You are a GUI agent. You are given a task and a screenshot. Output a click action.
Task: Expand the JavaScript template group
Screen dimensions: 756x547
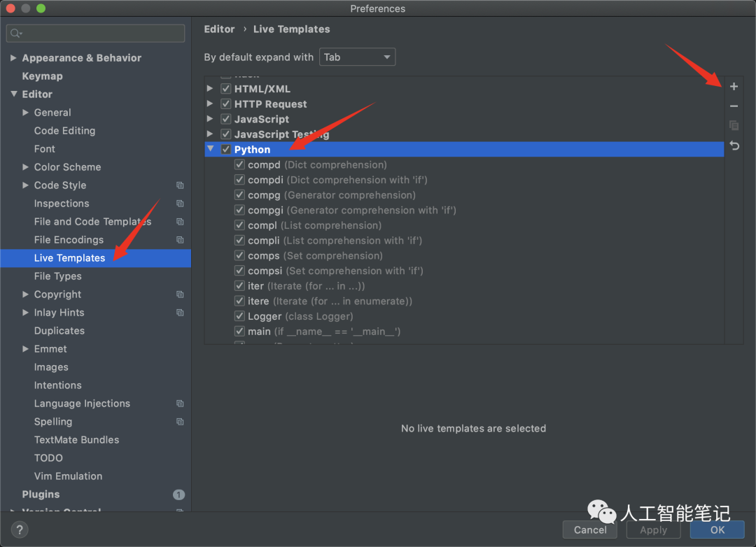210,119
